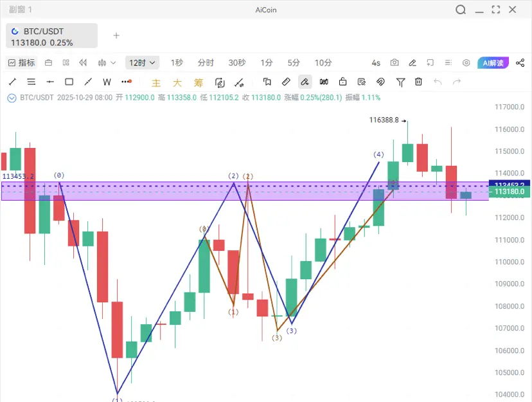
Task: Click the continuous drawing loop-pencil icon
Action: pyautogui.click(x=220, y=82)
